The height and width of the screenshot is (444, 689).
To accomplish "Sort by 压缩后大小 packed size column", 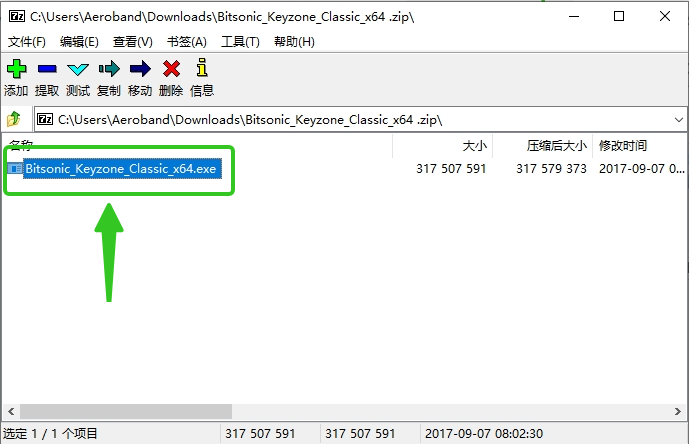I will point(543,146).
